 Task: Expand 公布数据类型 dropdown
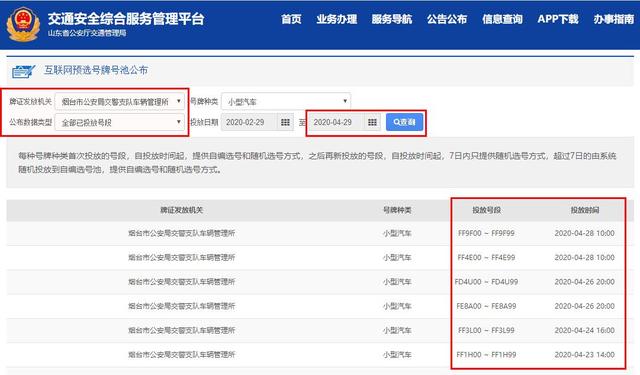coord(120,122)
